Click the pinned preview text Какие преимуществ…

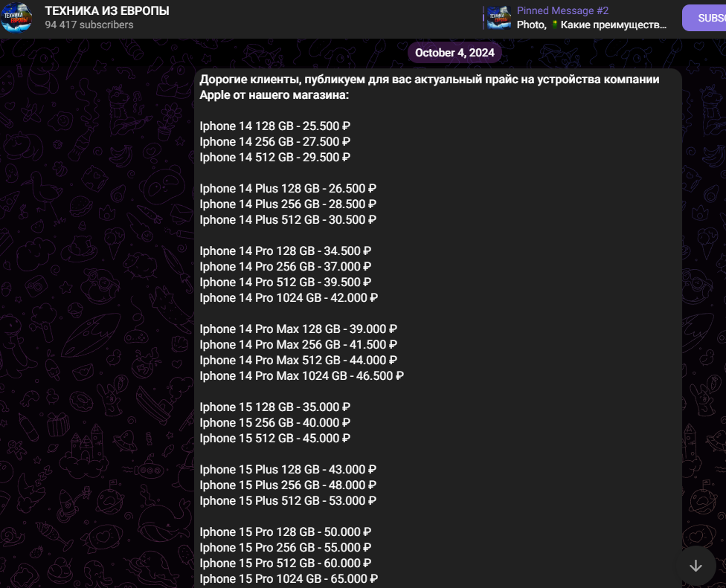pos(613,25)
